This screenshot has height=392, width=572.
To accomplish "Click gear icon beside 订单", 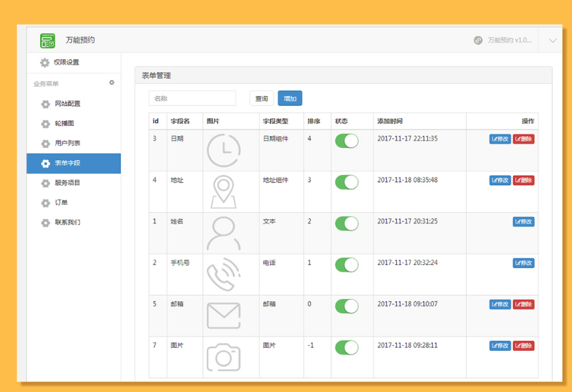I will pos(45,203).
